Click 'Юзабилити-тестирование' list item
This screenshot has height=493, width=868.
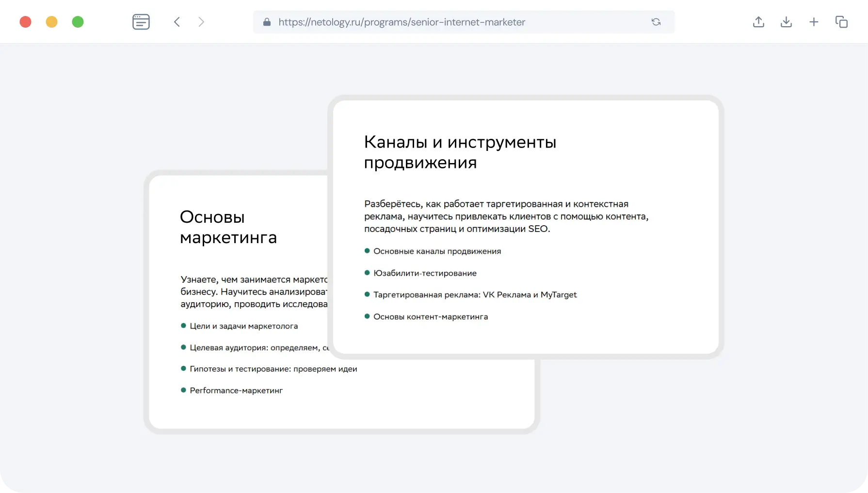(x=425, y=273)
